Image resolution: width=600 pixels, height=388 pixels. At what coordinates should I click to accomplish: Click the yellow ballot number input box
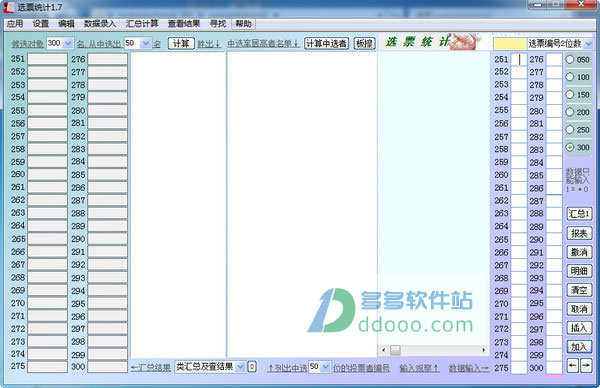(510, 44)
